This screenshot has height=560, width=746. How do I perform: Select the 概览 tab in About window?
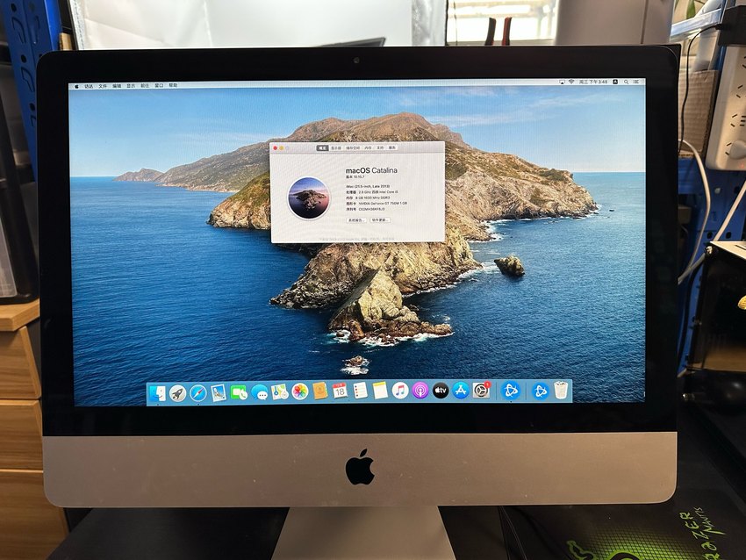pyautogui.click(x=323, y=148)
